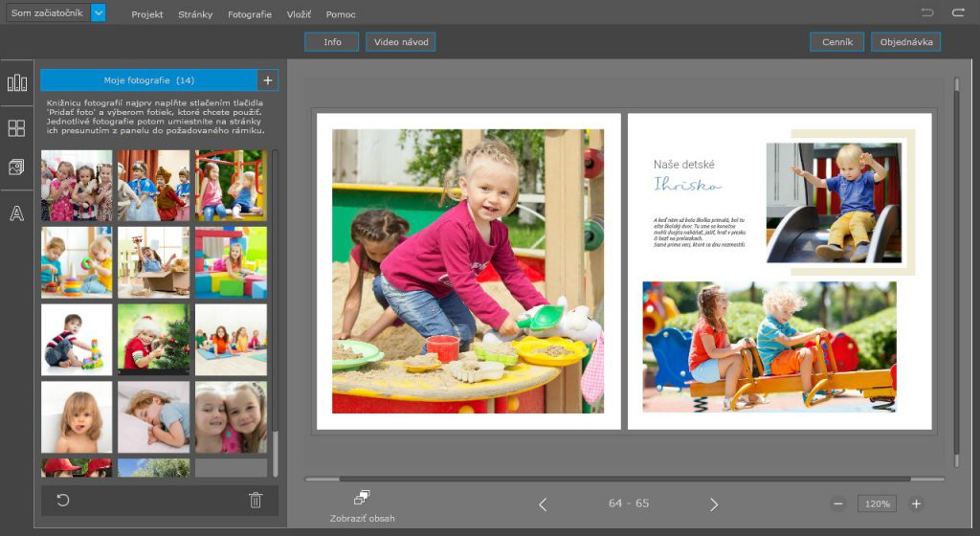This screenshot has height=536, width=980.
Task: Click the plus to add photos
Action: pyautogui.click(x=268, y=80)
